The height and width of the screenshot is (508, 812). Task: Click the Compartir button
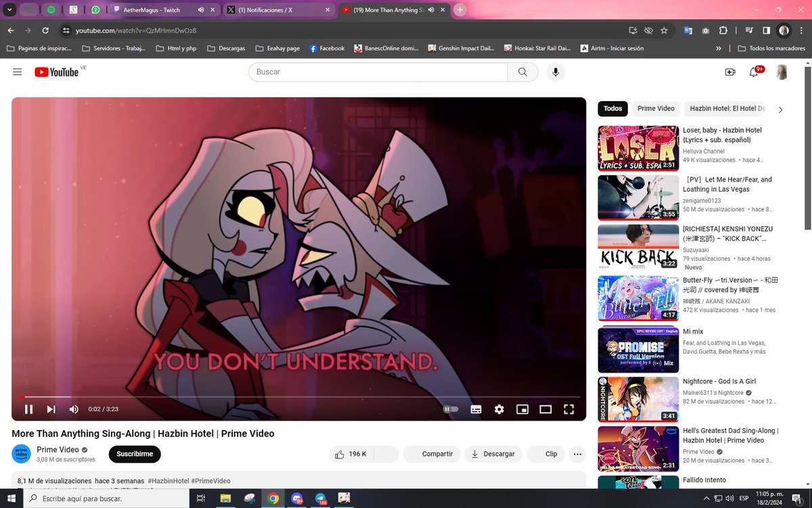click(432, 454)
